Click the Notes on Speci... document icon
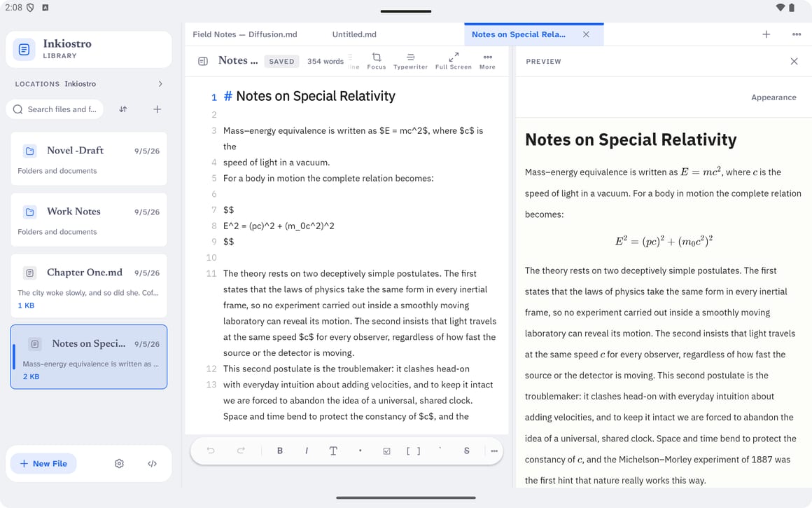The width and height of the screenshot is (812, 508). (35, 343)
